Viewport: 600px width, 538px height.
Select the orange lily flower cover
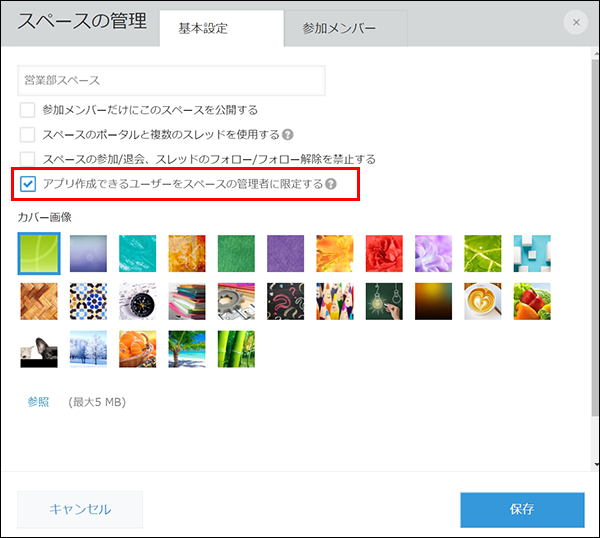coord(335,253)
